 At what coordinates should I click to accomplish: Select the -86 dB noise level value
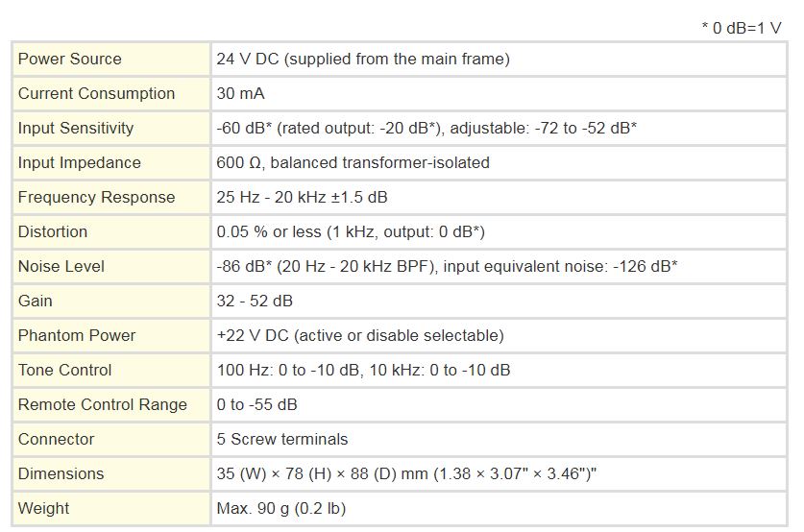click(x=447, y=266)
